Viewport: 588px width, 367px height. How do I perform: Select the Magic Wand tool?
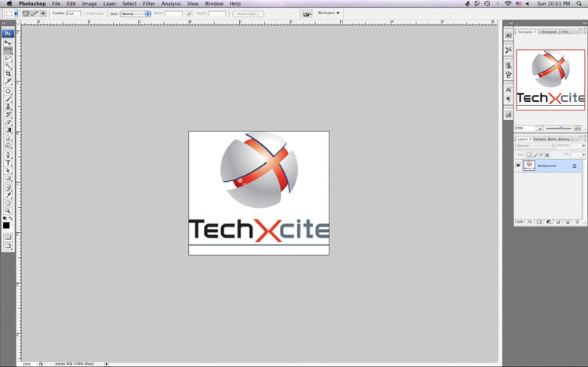(x=8, y=66)
